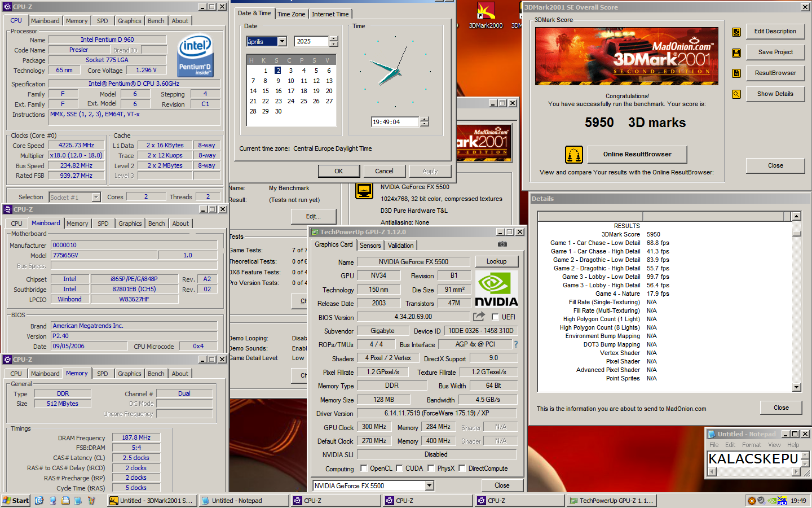Switch to 3DMark2001 taskbar button
The height and width of the screenshot is (508, 812).
click(152, 501)
